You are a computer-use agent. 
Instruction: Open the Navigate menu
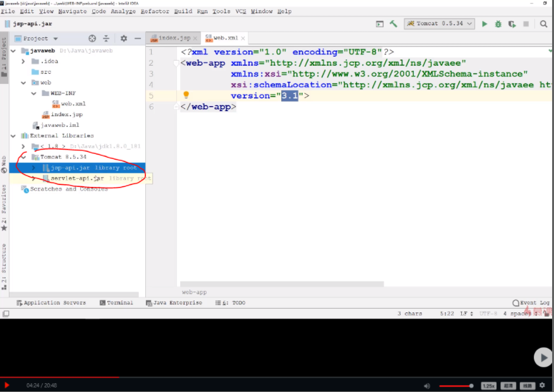tap(73, 11)
